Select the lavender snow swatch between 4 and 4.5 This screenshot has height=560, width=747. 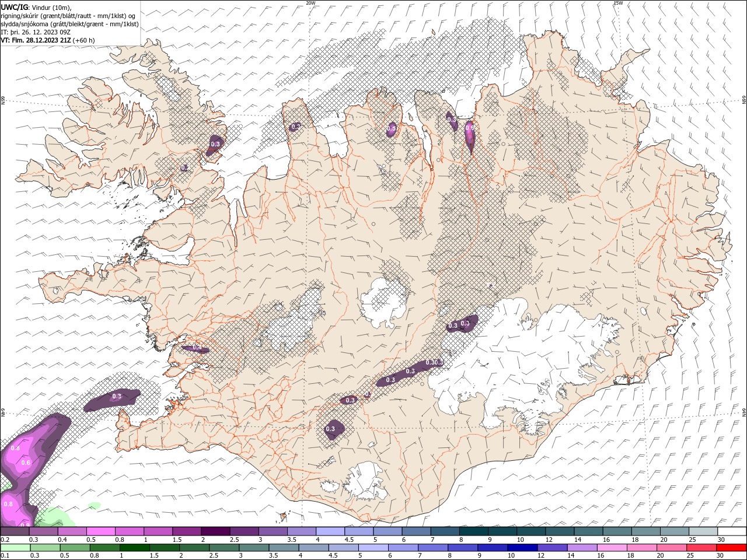click(330, 531)
